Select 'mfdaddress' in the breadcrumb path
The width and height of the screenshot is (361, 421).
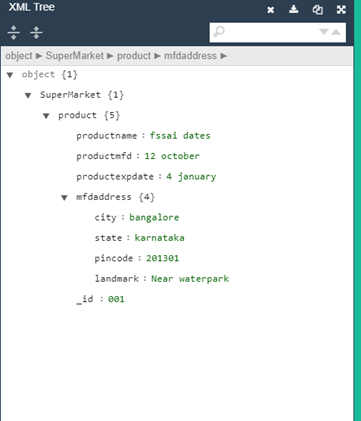click(x=190, y=56)
